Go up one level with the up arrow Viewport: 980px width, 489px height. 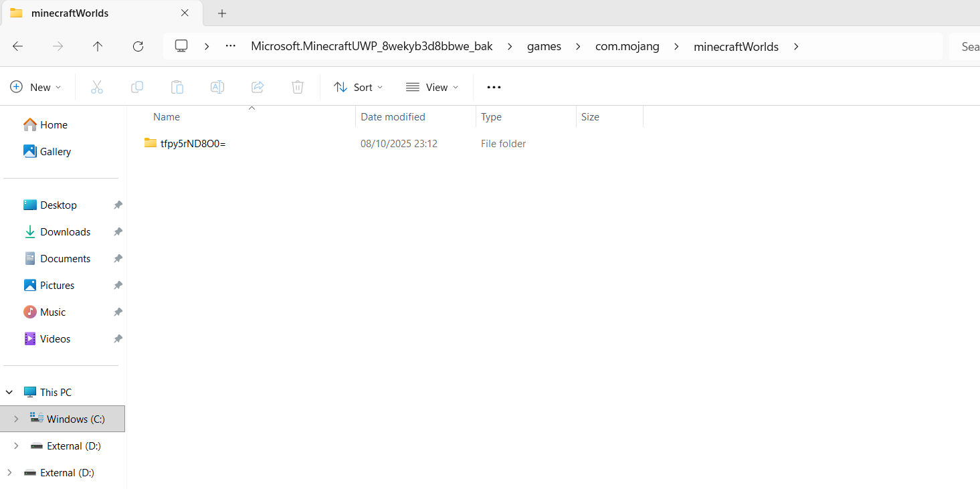(x=98, y=46)
